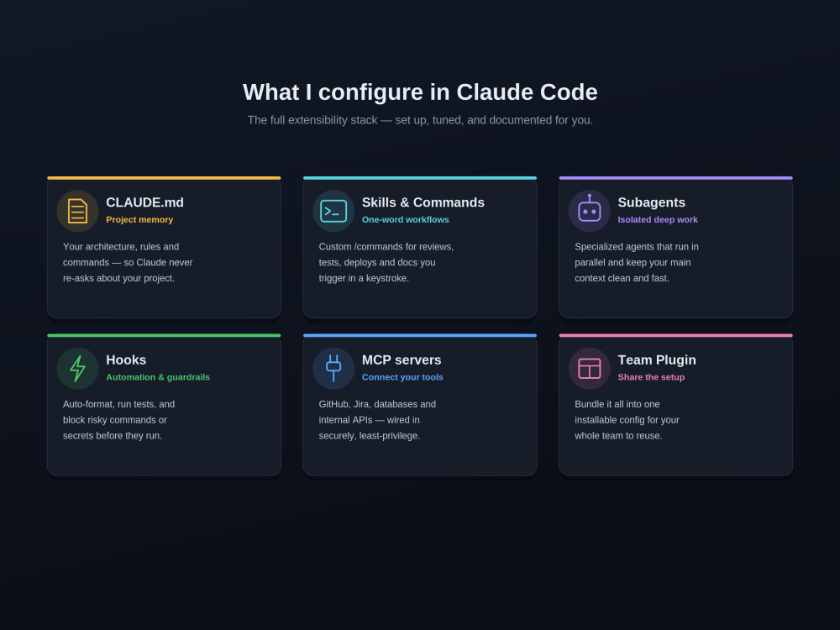The width and height of the screenshot is (840, 630).
Task: Click the 'full extensibility stack' tagline
Action: pyautogui.click(x=420, y=120)
